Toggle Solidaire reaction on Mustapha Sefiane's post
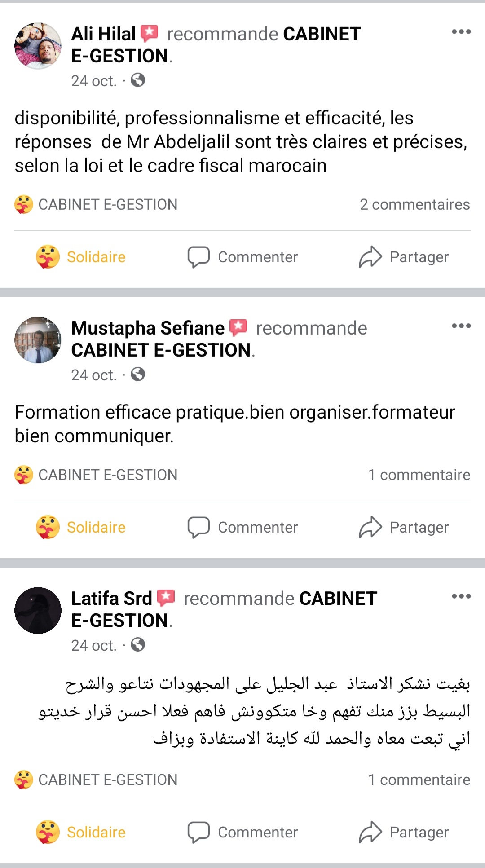485x868 pixels. tap(81, 527)
